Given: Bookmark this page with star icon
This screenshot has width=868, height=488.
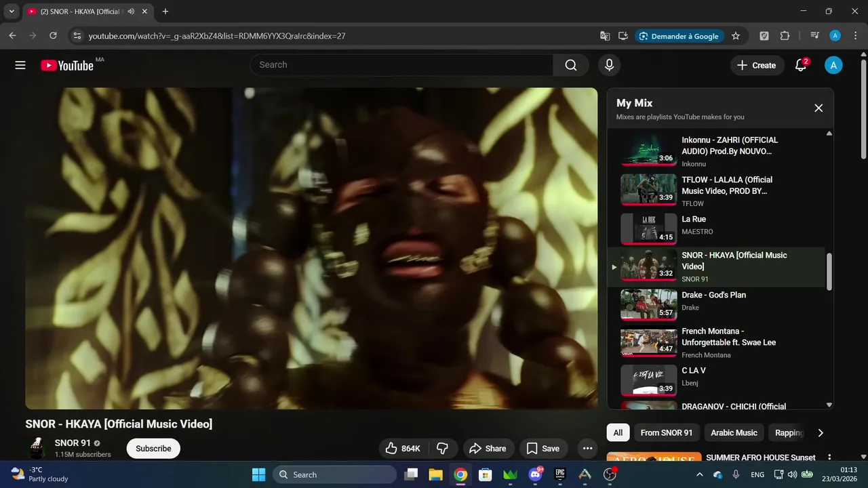Looking at the screenshot, I should pos(736,36).
